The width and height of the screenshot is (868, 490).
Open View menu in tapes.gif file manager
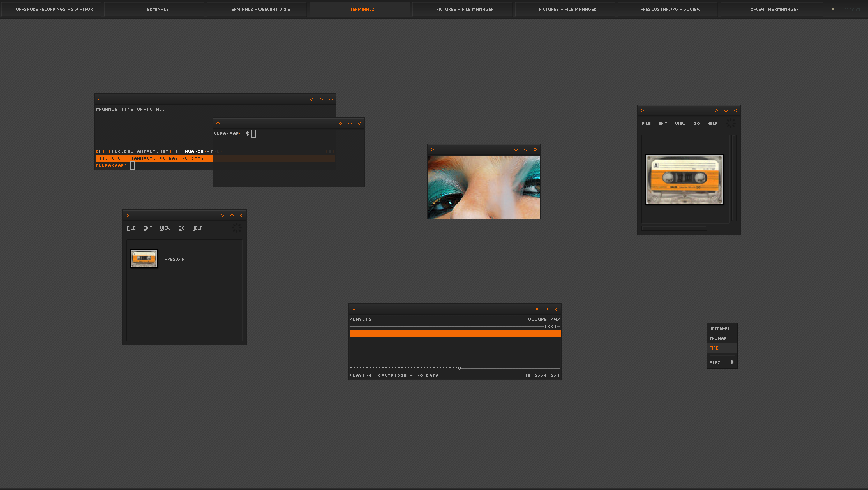pyautogui.click(x=165, y=228)
